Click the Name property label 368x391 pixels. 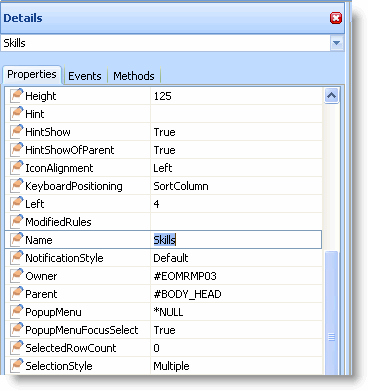click(39, 240)
